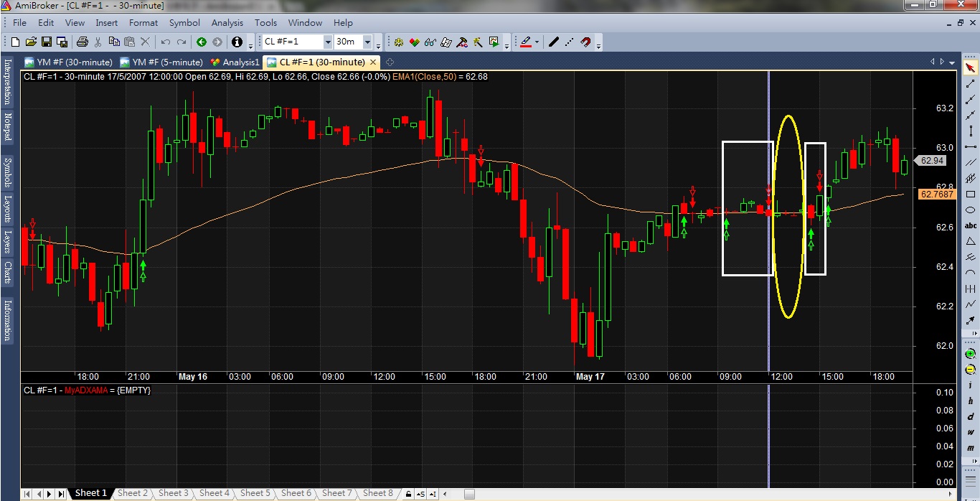Switch to Sheet 3 tab
The width and height of the screenshot is (980, 501).
point(173,493)
